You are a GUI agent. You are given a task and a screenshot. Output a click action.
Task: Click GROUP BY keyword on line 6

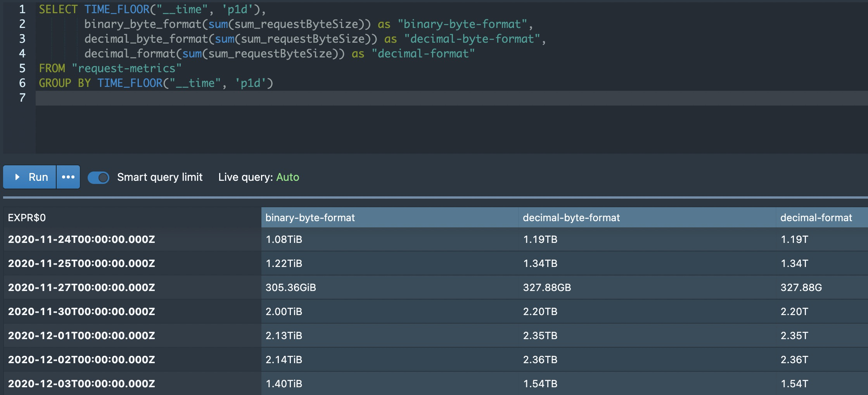(65, 83)
